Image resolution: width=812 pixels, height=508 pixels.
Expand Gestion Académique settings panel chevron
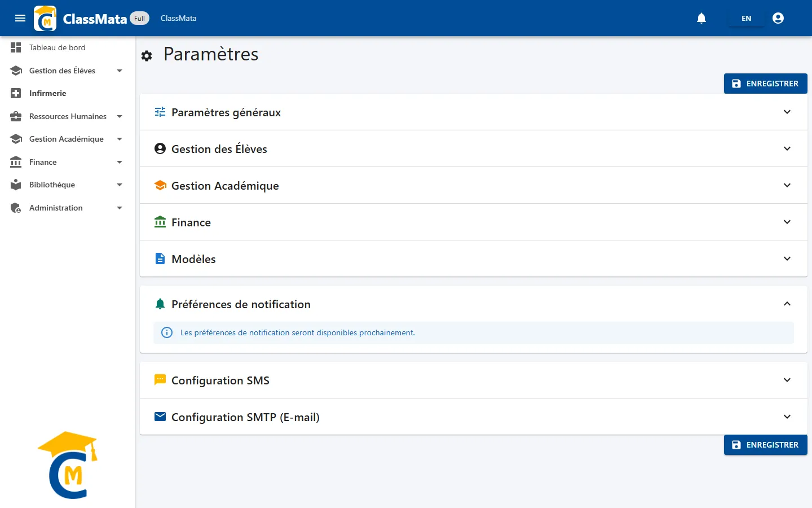point(787,185)
